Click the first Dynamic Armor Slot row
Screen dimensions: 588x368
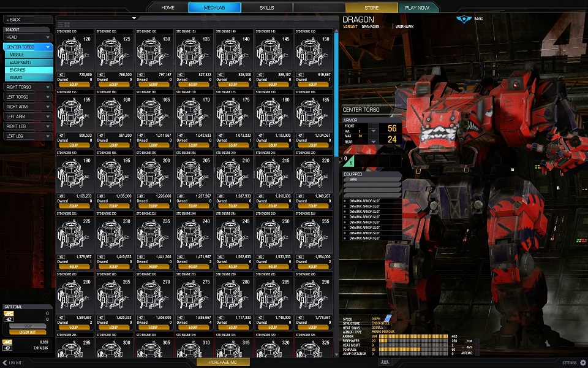tap(372, 201)
